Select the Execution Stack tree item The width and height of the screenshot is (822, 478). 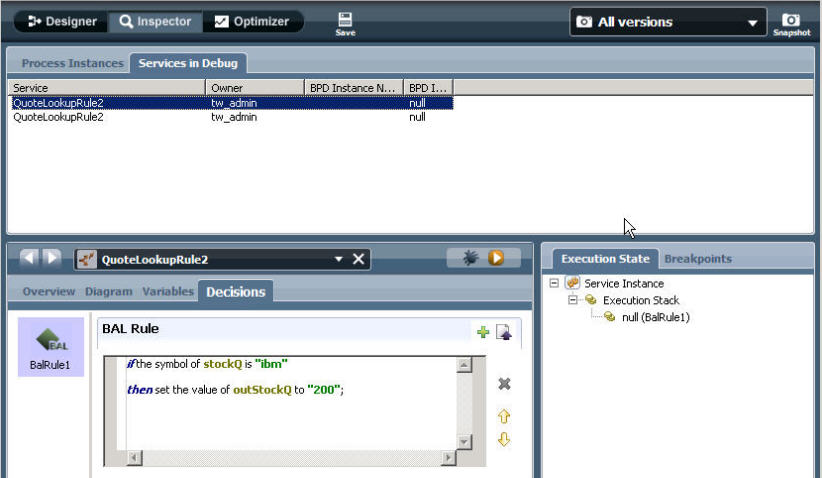point(641,300)
